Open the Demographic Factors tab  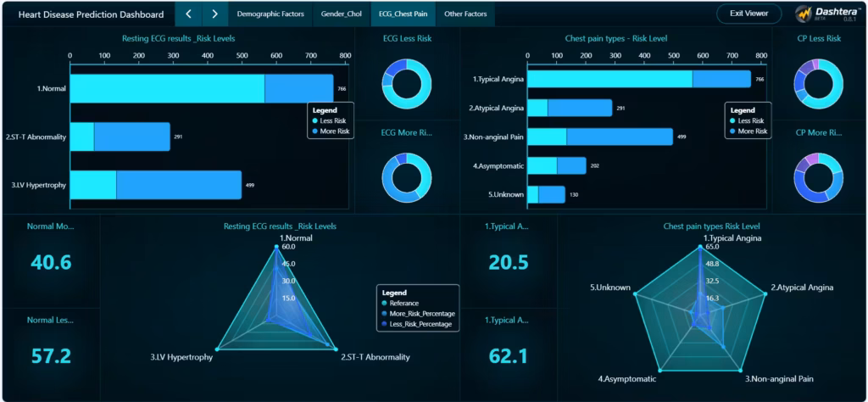coord(270,14)
